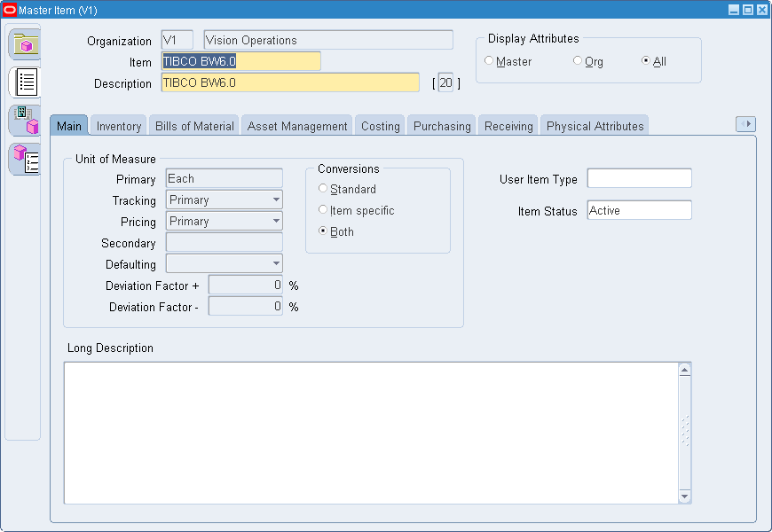
Task: Click the Deviation Factor - field
Action: (x=245, y=306)
